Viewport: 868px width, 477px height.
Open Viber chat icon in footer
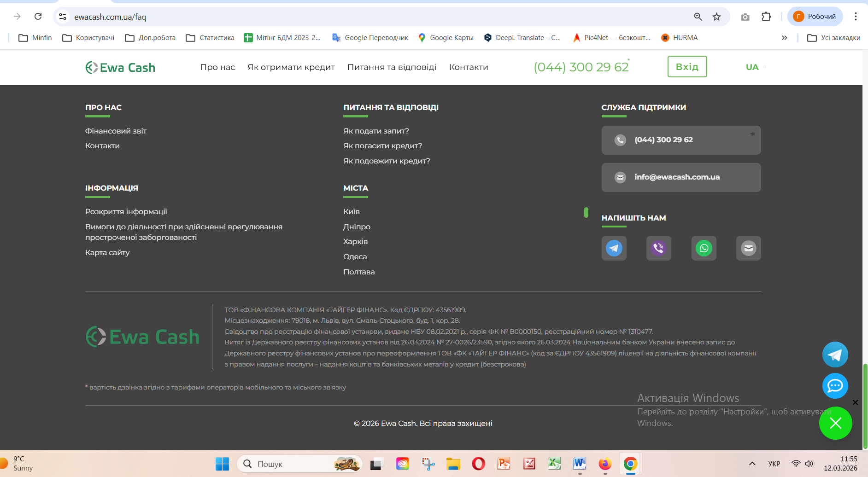click(x=658, y=248)
